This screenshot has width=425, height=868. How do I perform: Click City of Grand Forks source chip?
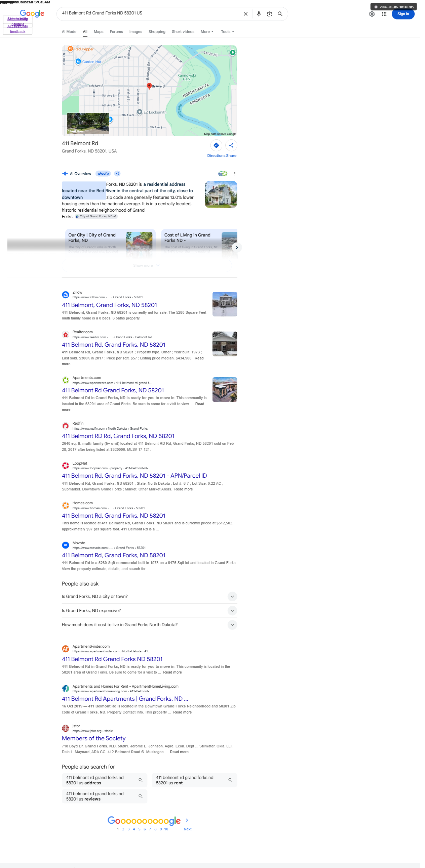click(x=96, y=216)
